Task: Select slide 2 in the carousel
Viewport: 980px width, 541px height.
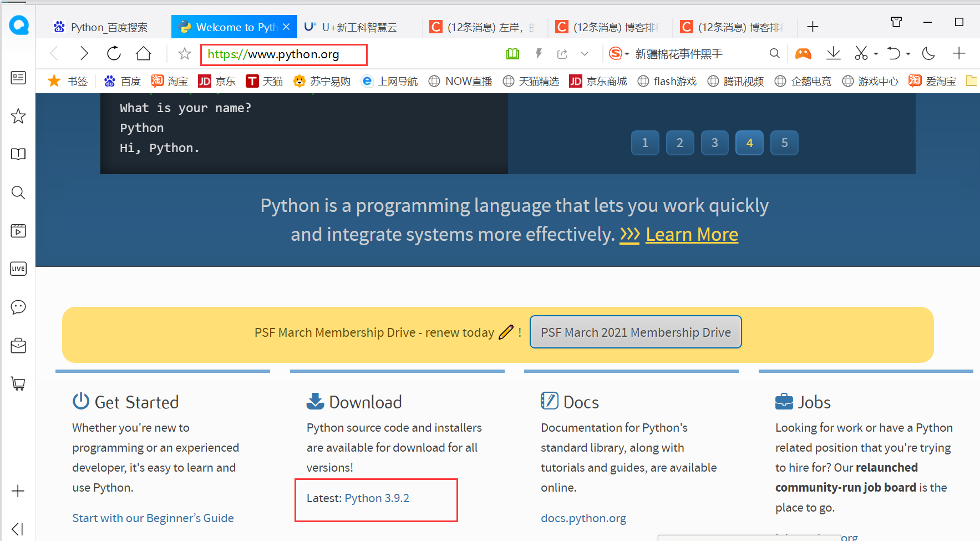Action: point(680,143)
